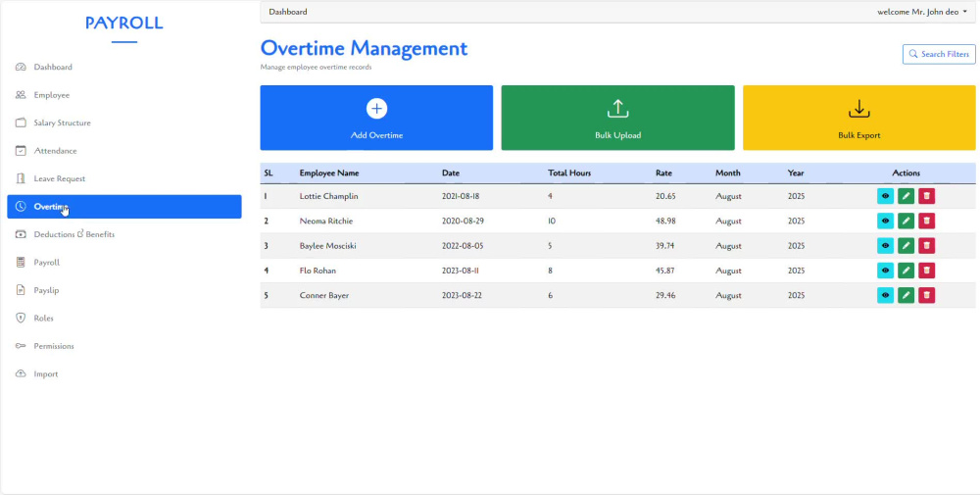Select the name Neoma Ritchie
This screenshot has height=495, width=980.
tap(325, 222)
